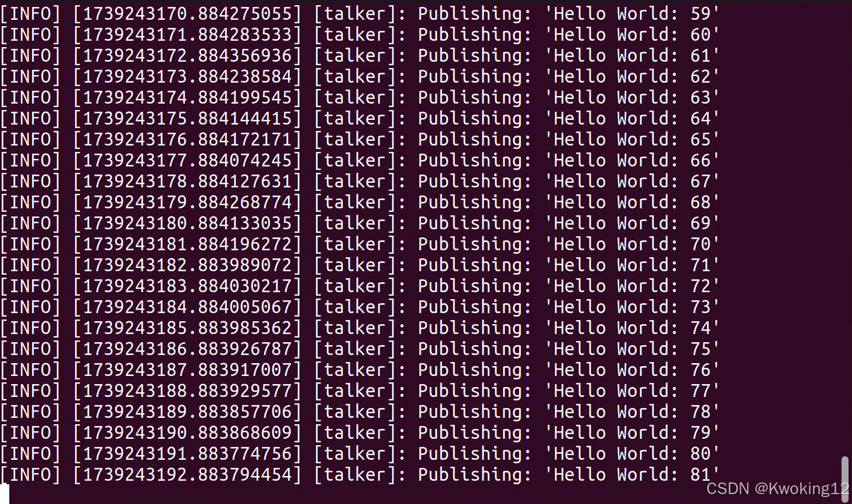Click timestamp 1739243170.884275055

tap(187, 13)
